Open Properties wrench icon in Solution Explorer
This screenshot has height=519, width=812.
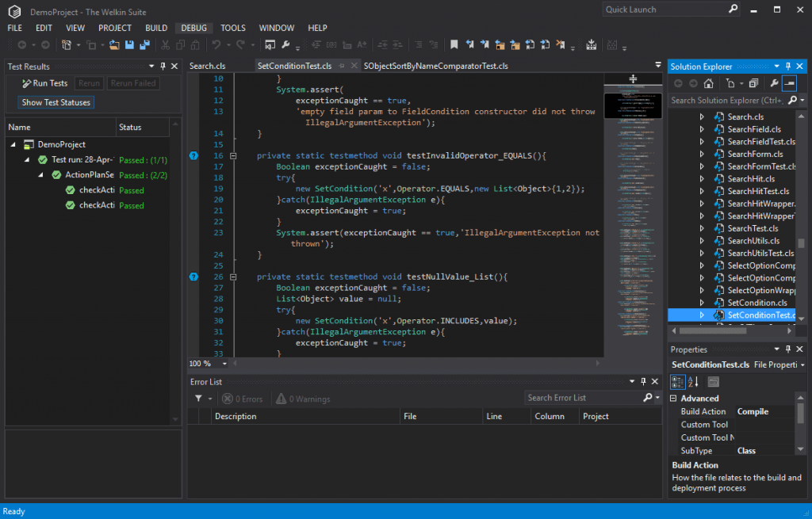coord(774,83)
